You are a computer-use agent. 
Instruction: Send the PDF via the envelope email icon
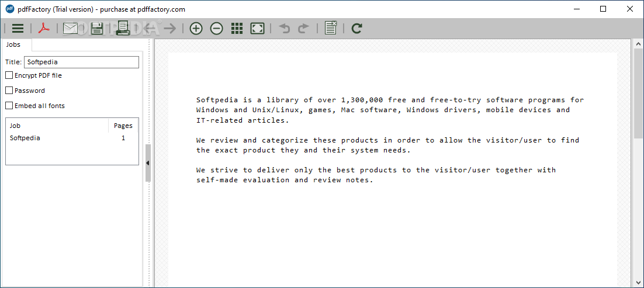(x=70, y=29)
